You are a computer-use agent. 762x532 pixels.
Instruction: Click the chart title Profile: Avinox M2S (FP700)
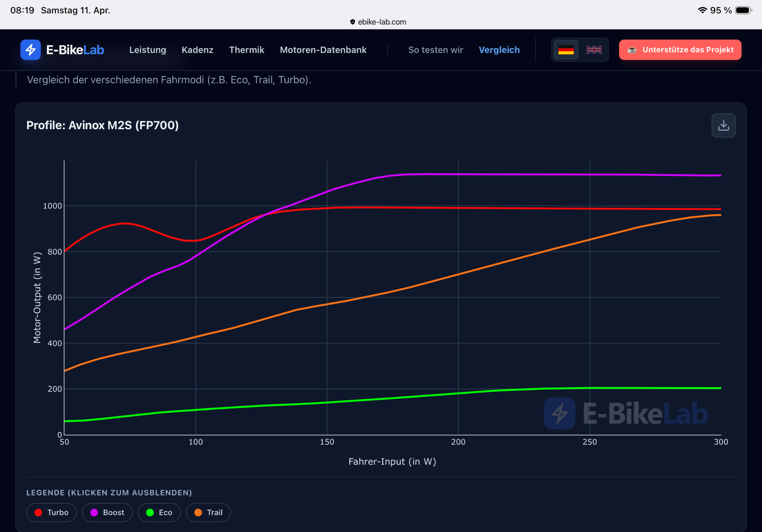tap(102, 125)
